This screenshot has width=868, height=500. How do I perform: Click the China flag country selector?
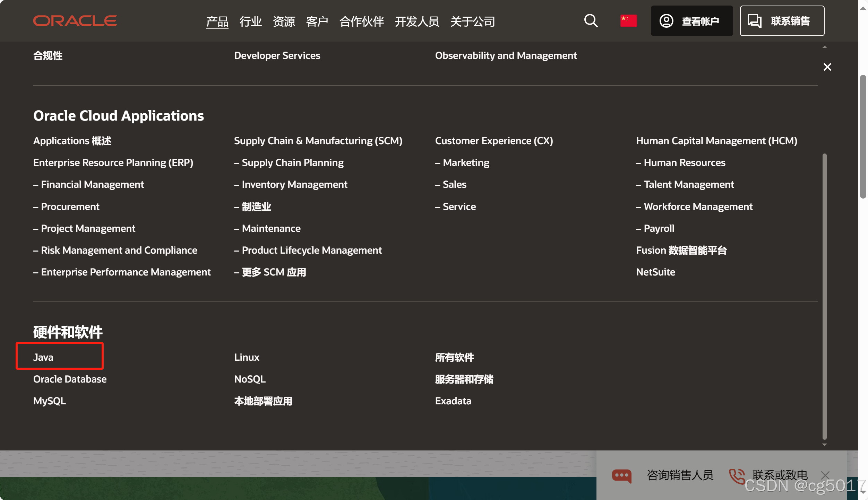pyautogui.click(x=628, y=21)
